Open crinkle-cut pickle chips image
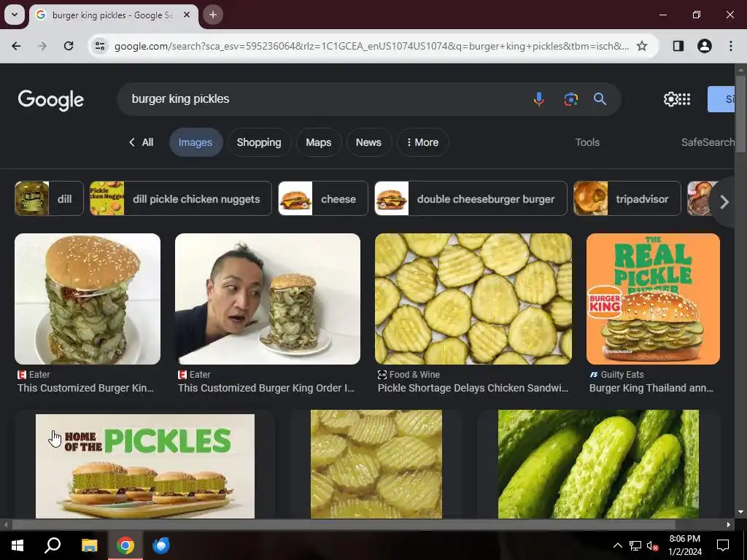This screenshot has height=560, width=747. point(376,464)
